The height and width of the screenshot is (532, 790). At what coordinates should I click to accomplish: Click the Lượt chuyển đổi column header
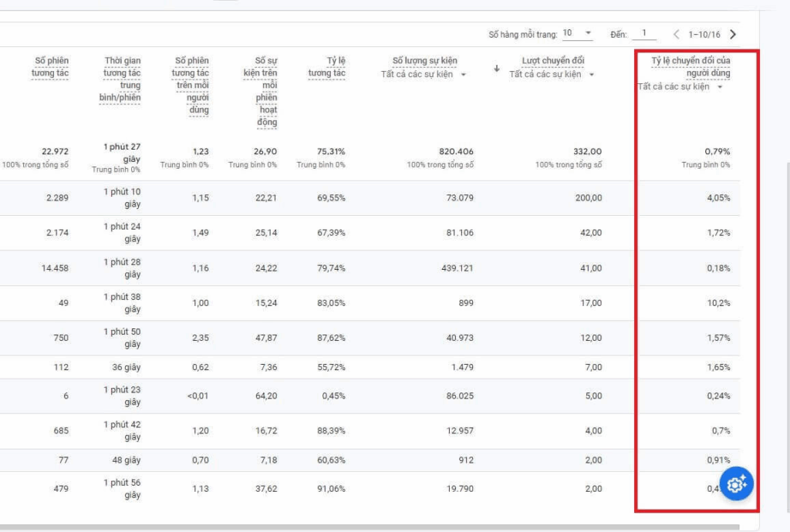(x=552, y=61)
